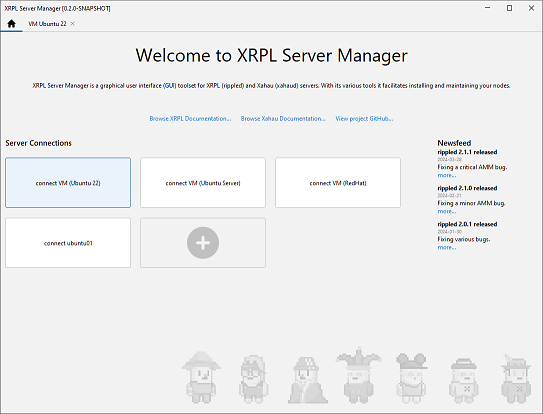Connect to VM (Ubuntu 22) server
Image resolution: width=543 pixels, height=414 pixels.
(x=68, y=183)
